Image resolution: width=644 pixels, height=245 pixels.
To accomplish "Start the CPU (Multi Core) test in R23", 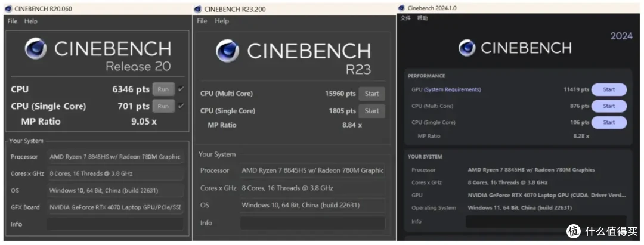I will tap(371, 94).
